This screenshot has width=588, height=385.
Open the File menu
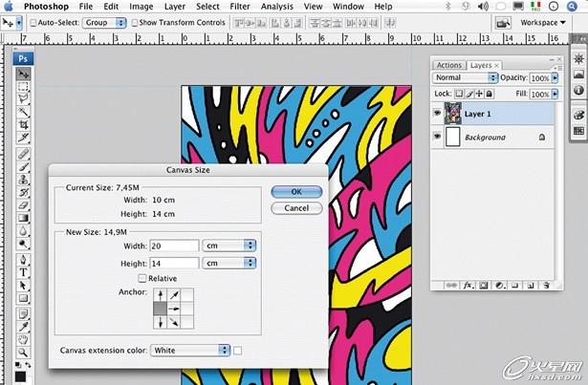(86, 7)
